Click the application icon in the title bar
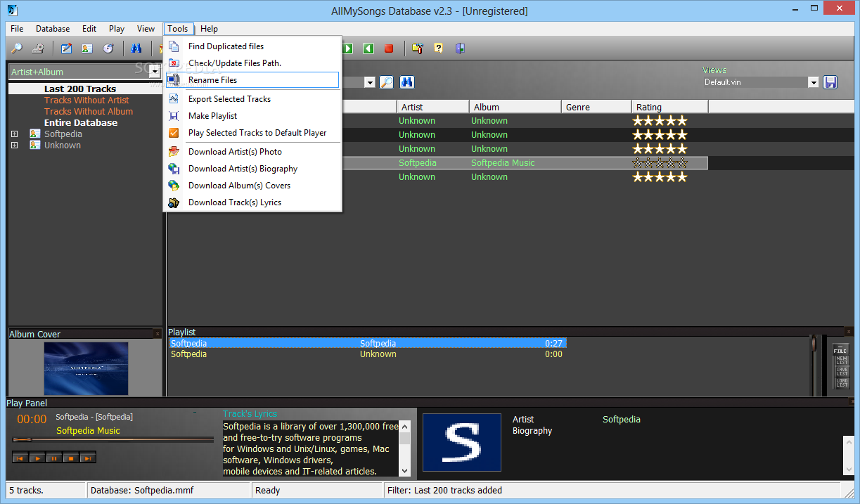860x504 pixels. point(12,11)
